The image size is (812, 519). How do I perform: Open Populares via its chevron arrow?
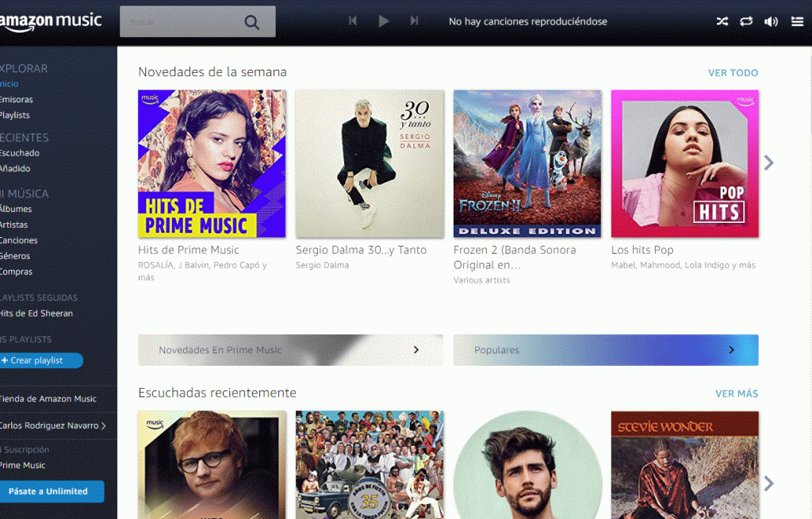click(x=732, y=349)
